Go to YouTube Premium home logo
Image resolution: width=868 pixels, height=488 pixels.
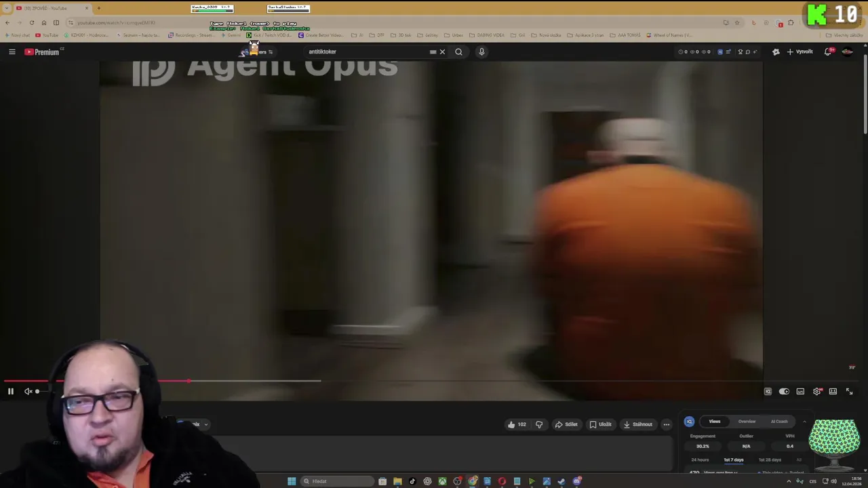tap(43, 52)
